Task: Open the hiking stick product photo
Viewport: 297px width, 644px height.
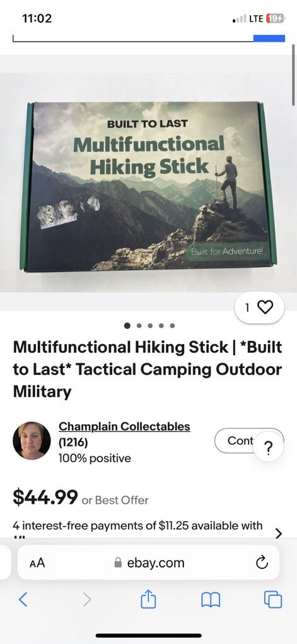Action: 149,186
